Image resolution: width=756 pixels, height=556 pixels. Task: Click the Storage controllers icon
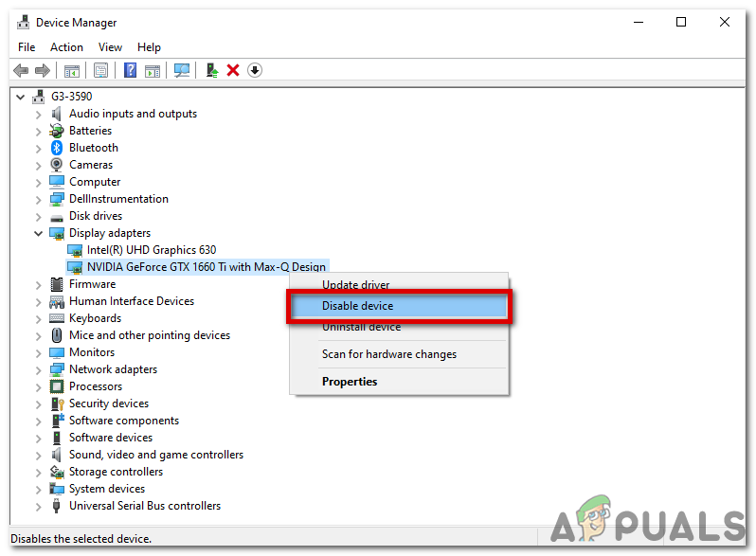tap(57, 472)
